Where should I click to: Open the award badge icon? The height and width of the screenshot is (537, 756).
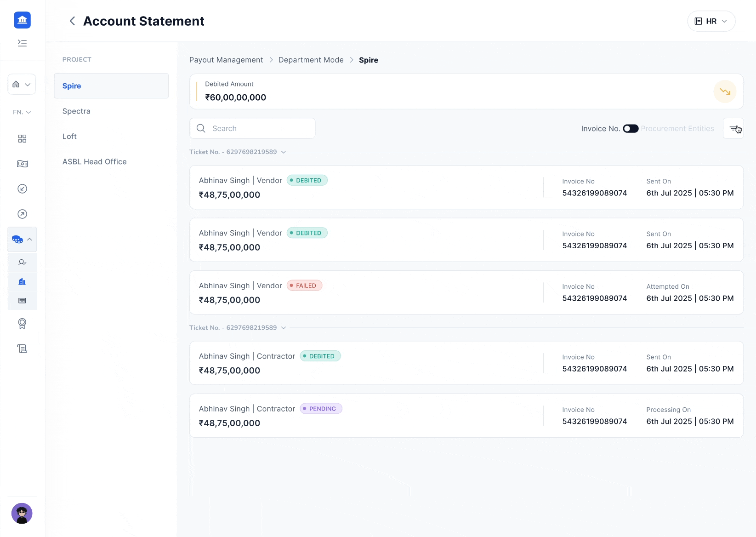point(22,324)
